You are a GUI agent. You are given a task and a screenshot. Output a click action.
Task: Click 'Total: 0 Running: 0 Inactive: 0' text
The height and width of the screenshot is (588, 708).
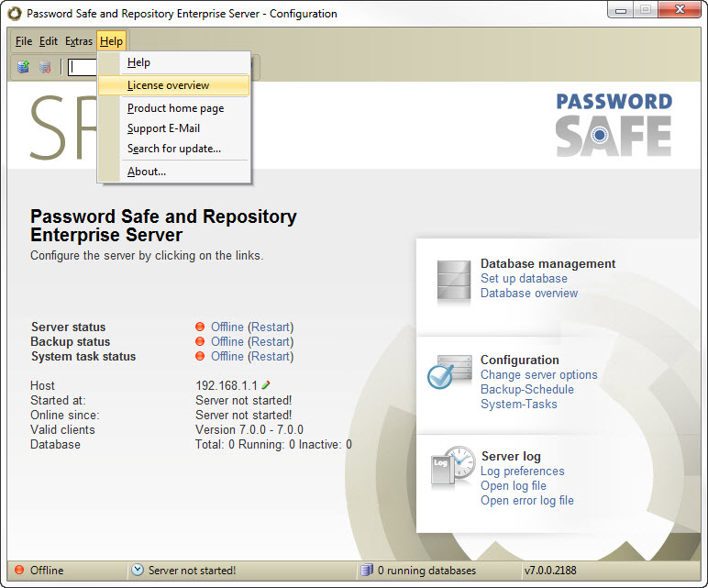[273, 444]
